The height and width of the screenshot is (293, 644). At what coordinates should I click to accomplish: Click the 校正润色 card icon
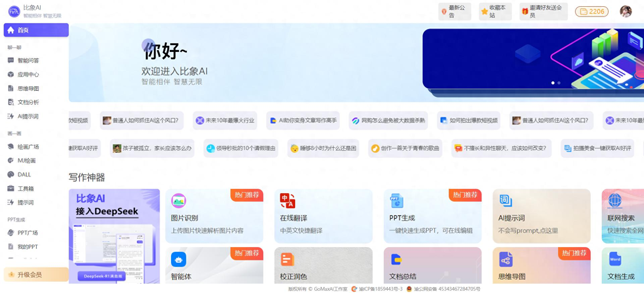point(287,259)
